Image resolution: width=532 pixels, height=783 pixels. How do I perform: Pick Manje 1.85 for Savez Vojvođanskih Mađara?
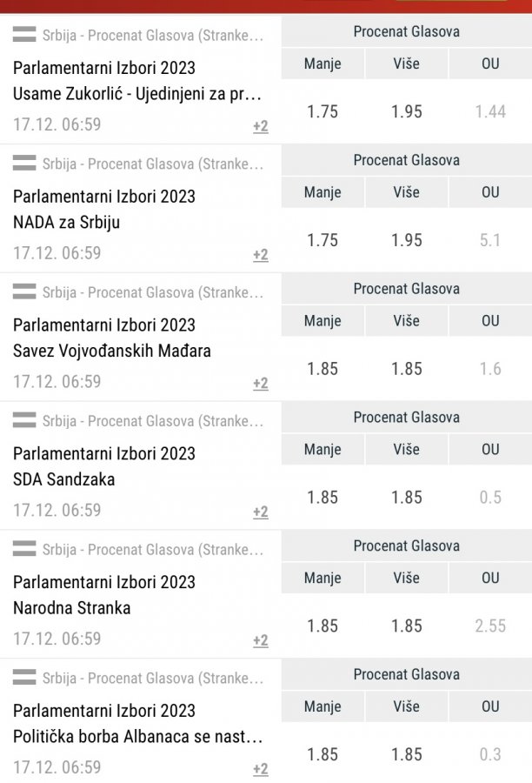[323, 369]
